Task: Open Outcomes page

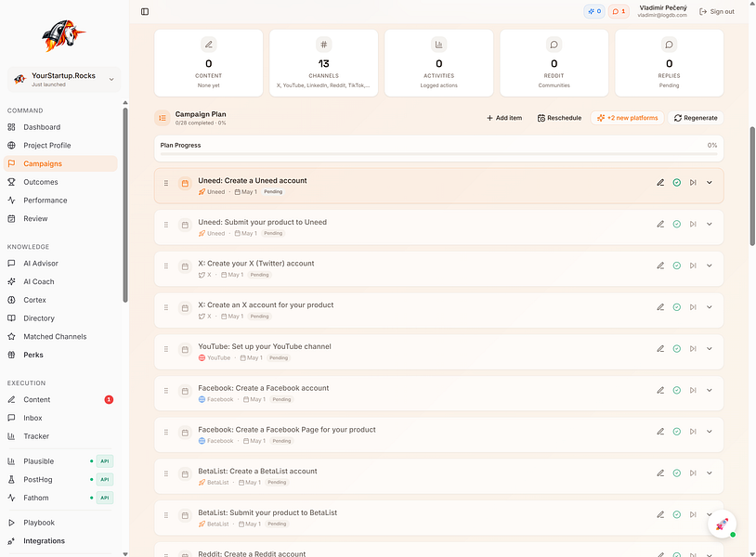Action: click(x=60, y=182)
